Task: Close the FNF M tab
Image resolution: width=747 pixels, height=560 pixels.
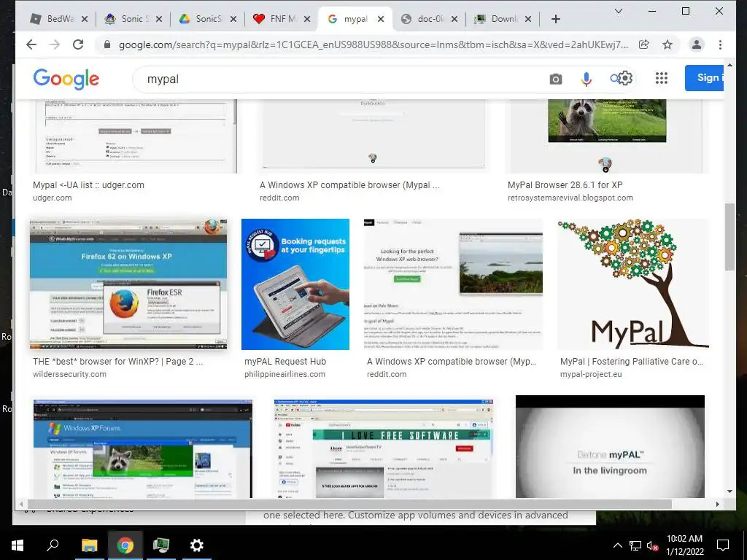Action: 307,19
